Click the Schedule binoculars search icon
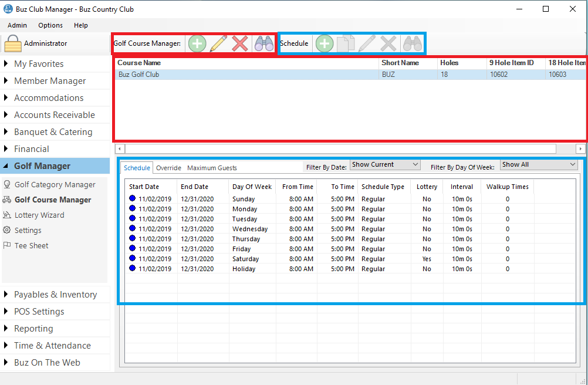Image resolution: width=588 pixels, height=385 pixels. point(412,43)
